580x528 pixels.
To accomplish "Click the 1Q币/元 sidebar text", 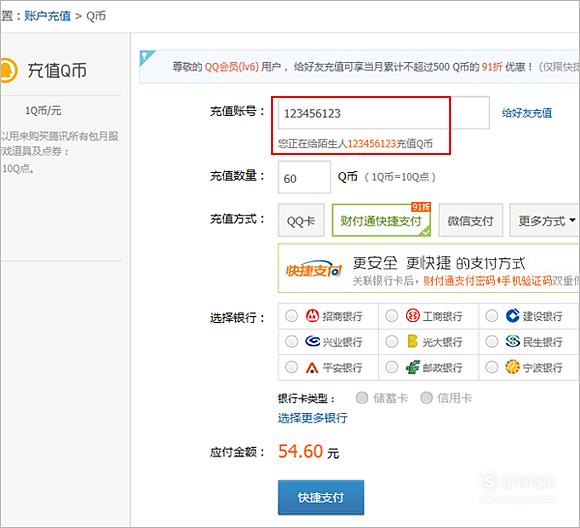I will [43, 110].
